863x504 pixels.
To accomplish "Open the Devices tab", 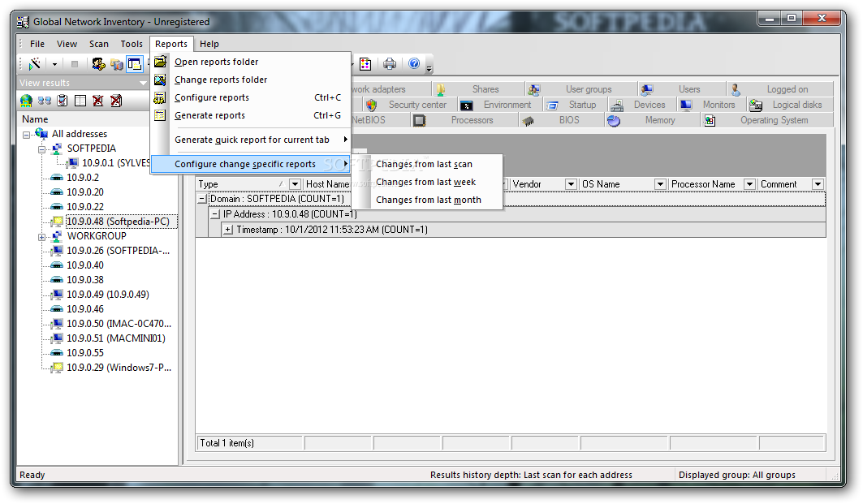I will pos(641,105).
